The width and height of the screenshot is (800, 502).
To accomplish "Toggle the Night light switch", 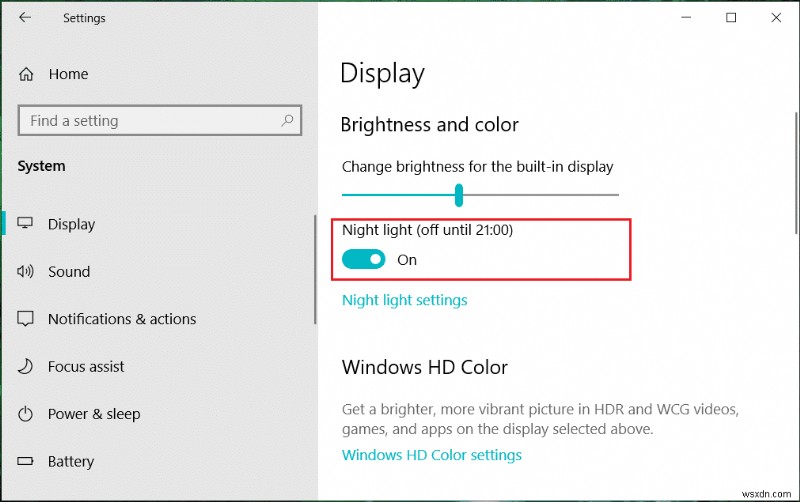I will [x=363, y=260].
